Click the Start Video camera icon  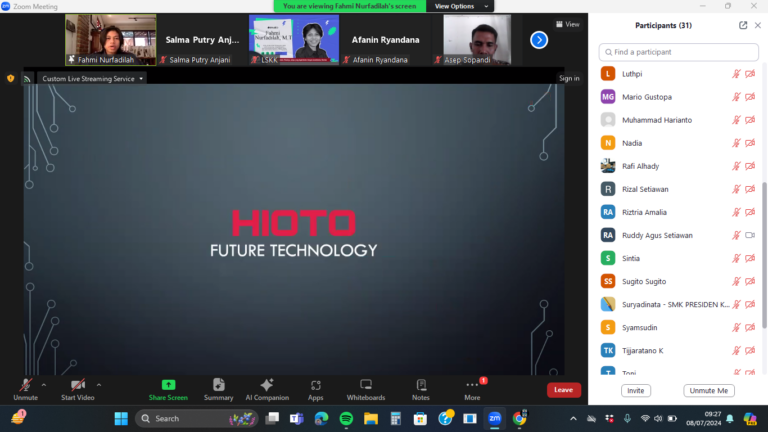coord(77,385)
